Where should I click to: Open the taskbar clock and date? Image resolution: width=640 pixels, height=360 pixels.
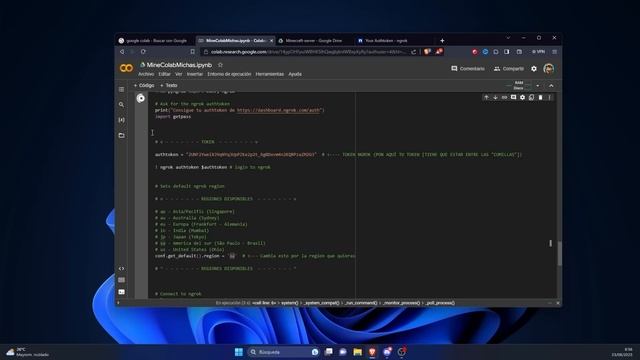coord(623,352)
